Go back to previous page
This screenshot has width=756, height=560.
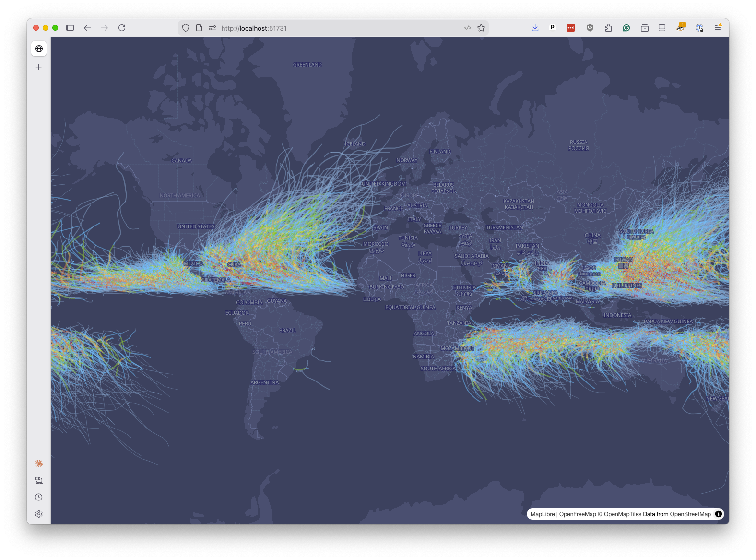coord(87,28)
